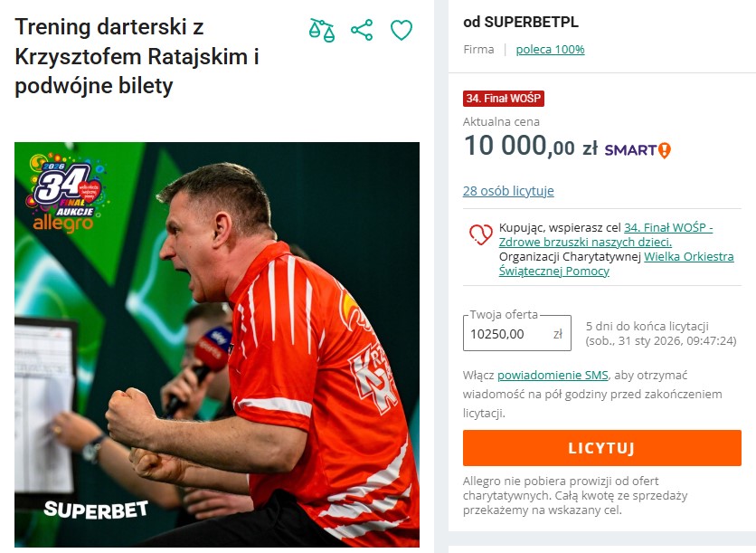Click the auction end date text
The height and width of the screenshot is (553, 756).
pos(661,340)
